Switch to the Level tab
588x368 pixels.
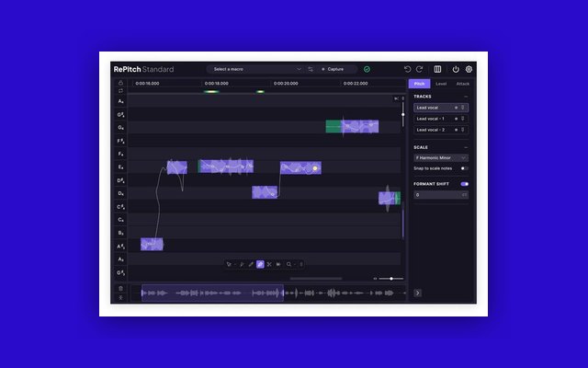click(x=441, y=84)
